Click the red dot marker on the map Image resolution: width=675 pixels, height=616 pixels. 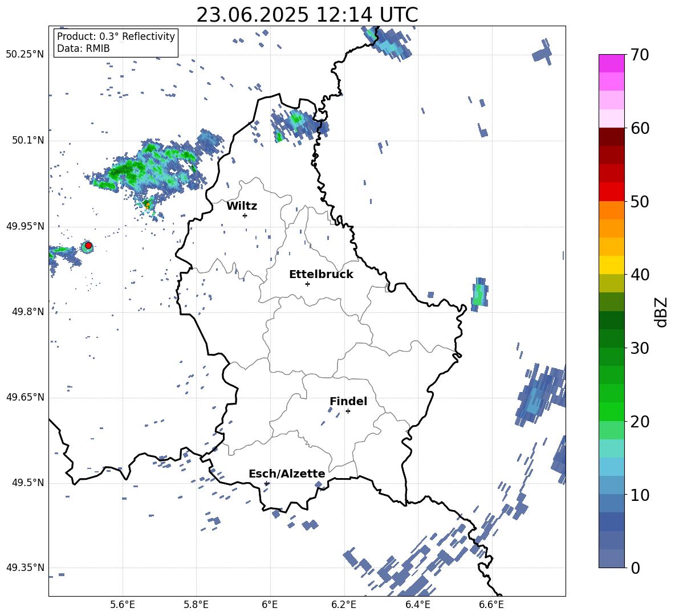click(88, 246)
